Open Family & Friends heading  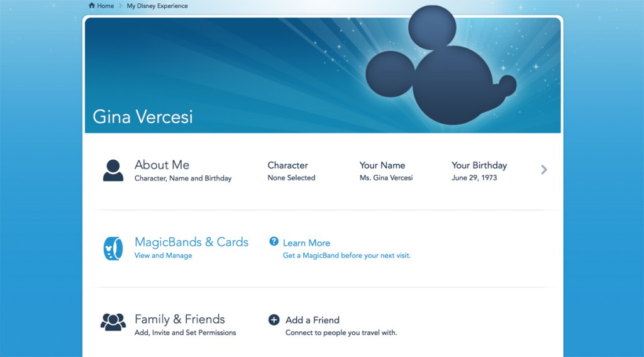coord(180,319)
